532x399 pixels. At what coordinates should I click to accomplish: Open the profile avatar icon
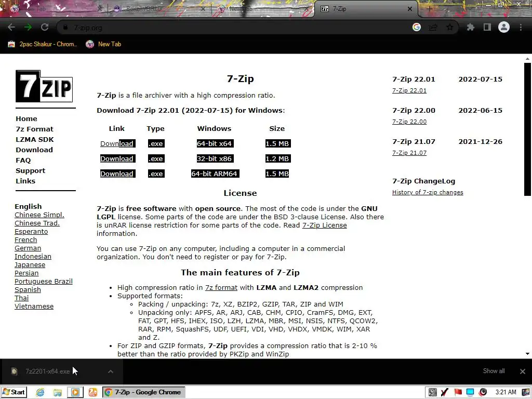tap(504, 27)
